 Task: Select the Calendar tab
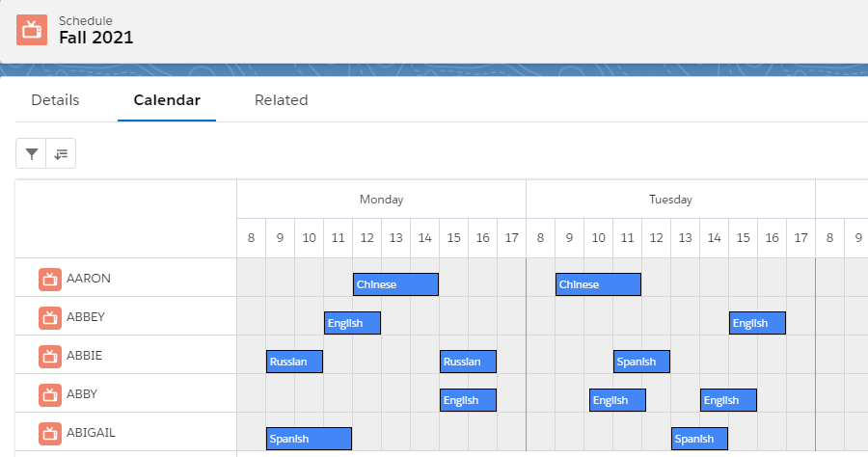167,100
